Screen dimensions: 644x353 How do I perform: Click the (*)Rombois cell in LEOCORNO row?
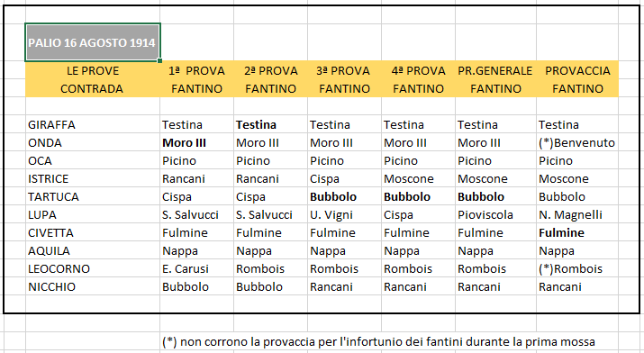click(x=577, y=269)
